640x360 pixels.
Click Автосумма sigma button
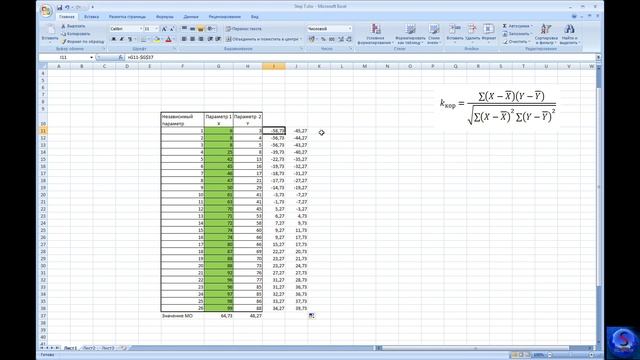(x=517, y=26)
